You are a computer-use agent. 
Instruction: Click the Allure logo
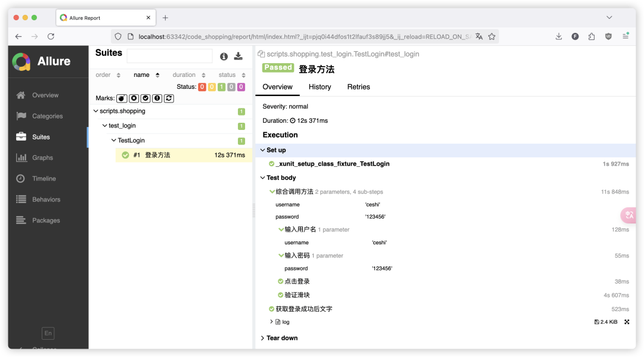coord(42,61)
